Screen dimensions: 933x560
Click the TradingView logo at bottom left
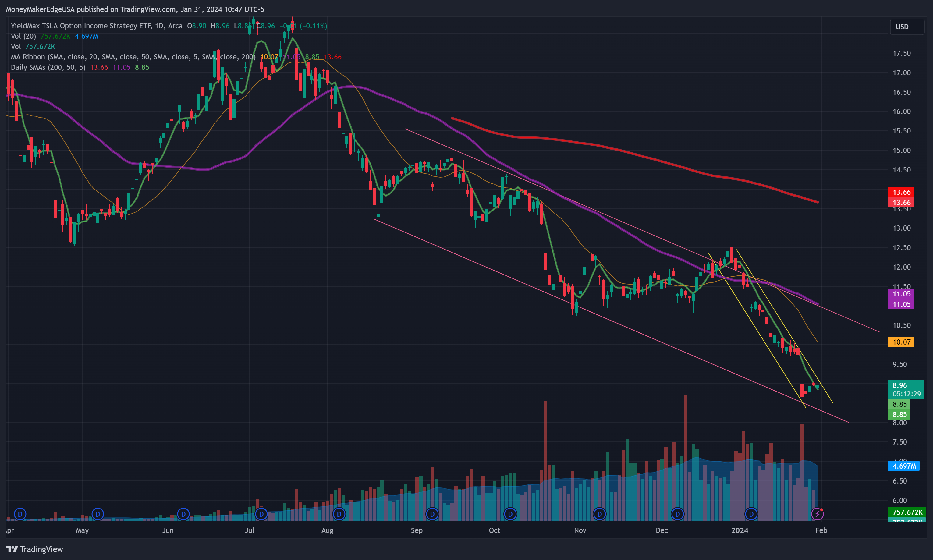tap(34, 549)
